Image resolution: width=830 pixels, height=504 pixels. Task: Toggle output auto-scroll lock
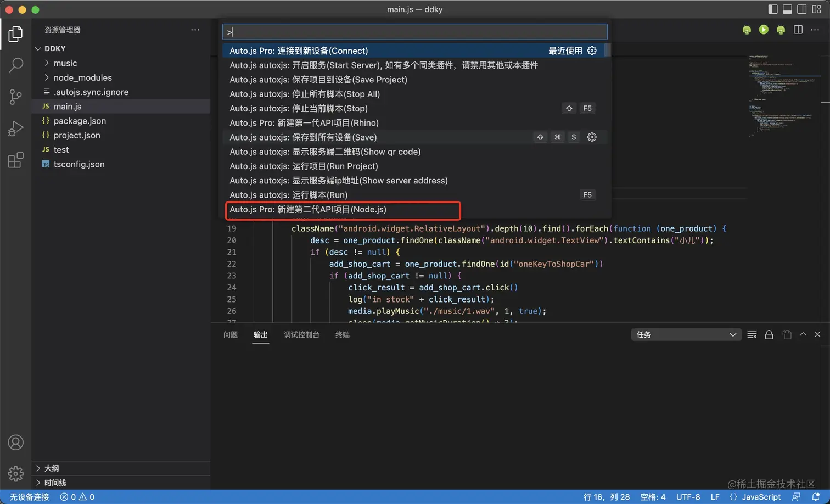(x=769, y=334)
